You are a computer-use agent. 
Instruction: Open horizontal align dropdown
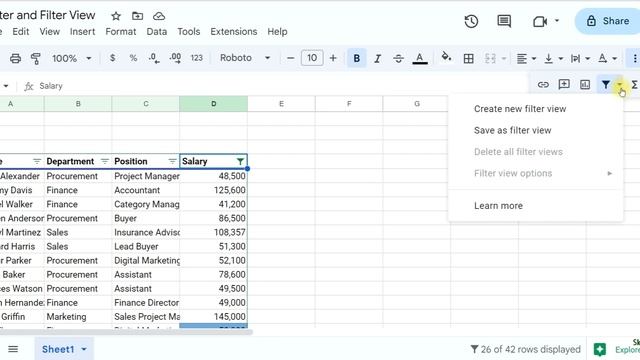tap(526, 59)
